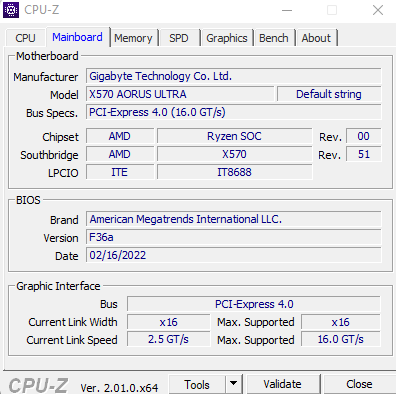
Task: Switch to the CPU tab
Action: 25,38
